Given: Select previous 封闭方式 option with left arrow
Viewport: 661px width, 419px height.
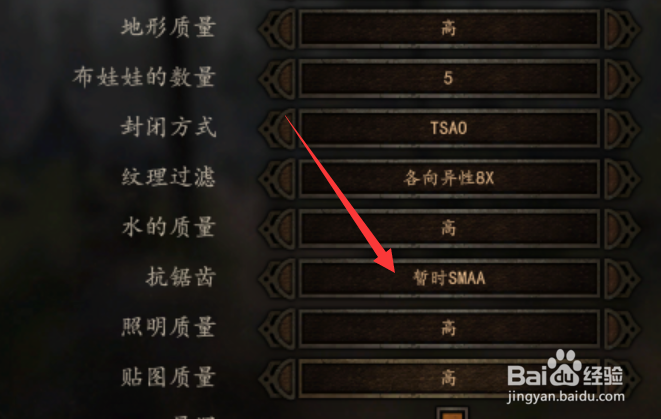Looking at the screenshot, I should [277, 128].
